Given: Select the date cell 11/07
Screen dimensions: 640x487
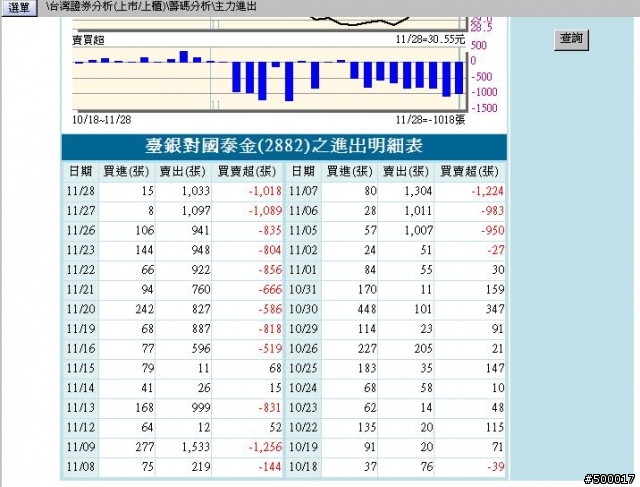Looking at the screenshot, I should (303, 191).
